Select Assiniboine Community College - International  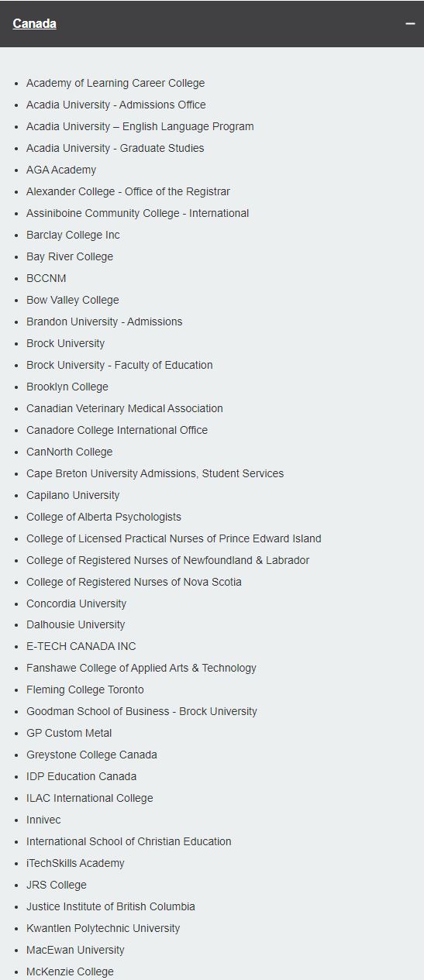point(138,213)
